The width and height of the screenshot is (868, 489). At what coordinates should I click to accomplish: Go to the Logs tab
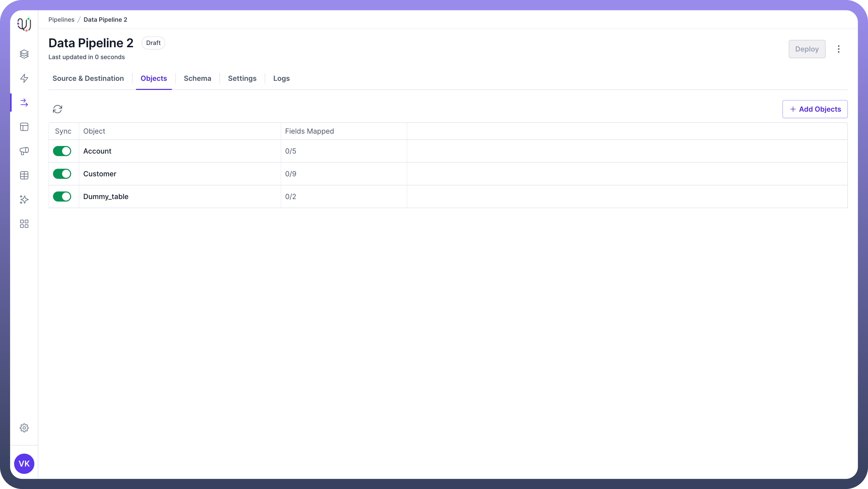281,78
